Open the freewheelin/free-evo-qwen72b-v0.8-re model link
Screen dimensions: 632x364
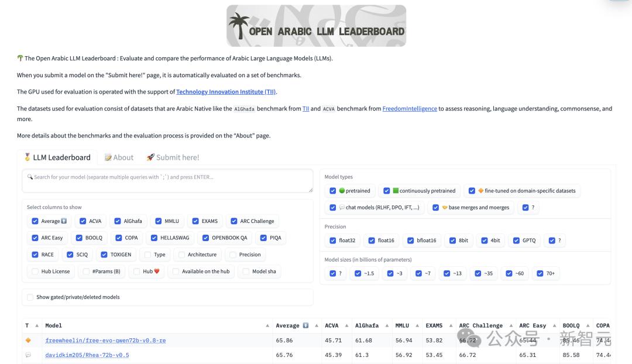tap(105, 341)
